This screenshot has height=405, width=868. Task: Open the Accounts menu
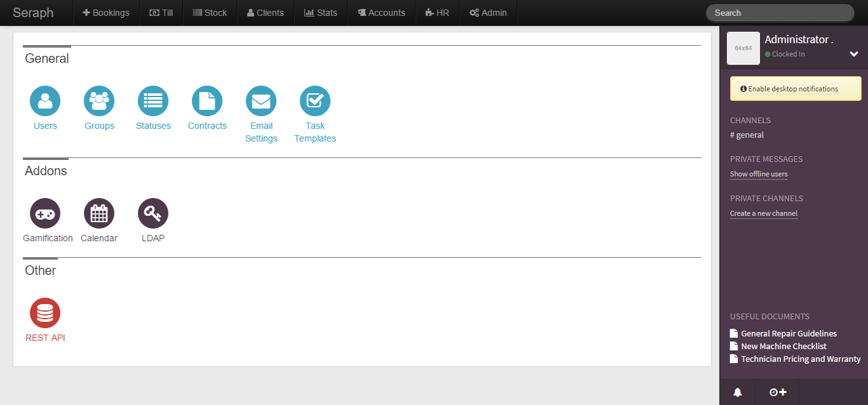point(381,13)
